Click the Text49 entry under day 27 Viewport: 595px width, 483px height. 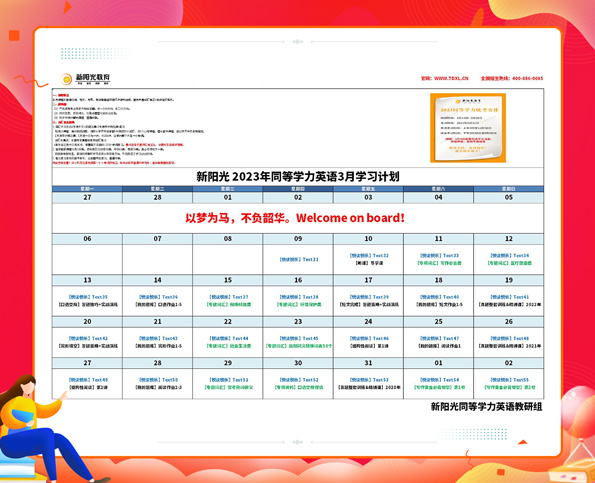[88, 380]
